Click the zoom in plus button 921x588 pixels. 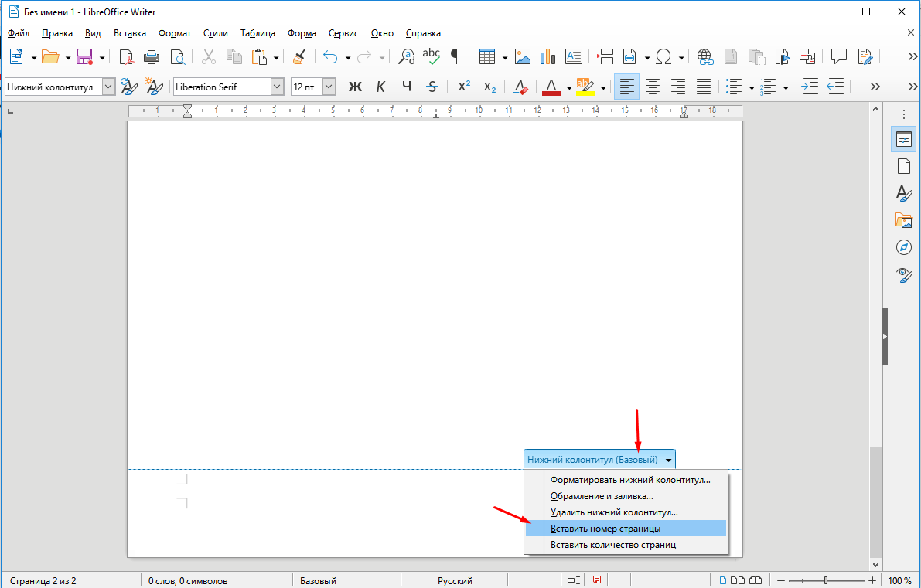(872, 580)
